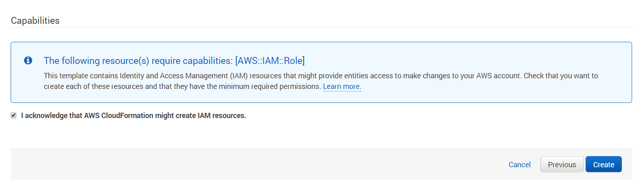Click the divider line under Capabilities
This screenshot has height=189, width=644.
click(321, 27)
